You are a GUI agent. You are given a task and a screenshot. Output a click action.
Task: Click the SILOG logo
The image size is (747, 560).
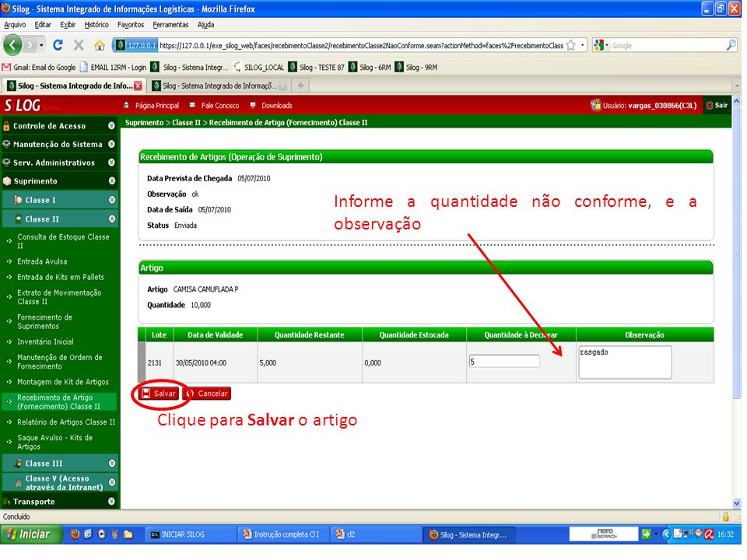pos(23,105)
